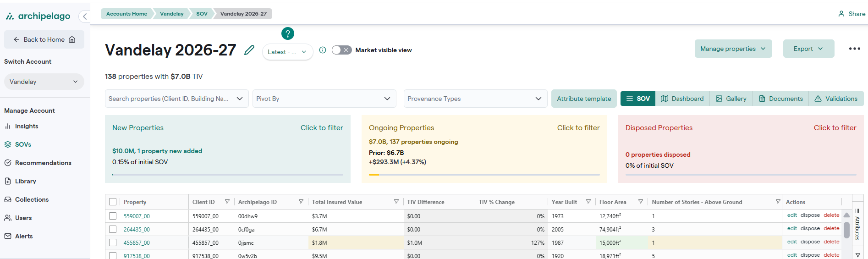The height and width of the screenshot is (259, 868).
Task: Switch to the Validations tab
Action: [836, 99]
